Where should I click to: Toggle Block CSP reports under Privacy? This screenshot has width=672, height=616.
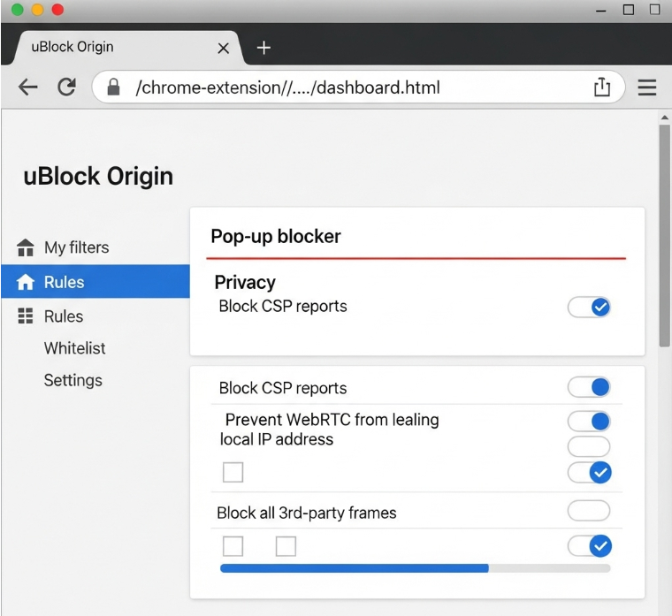point(589,307)
